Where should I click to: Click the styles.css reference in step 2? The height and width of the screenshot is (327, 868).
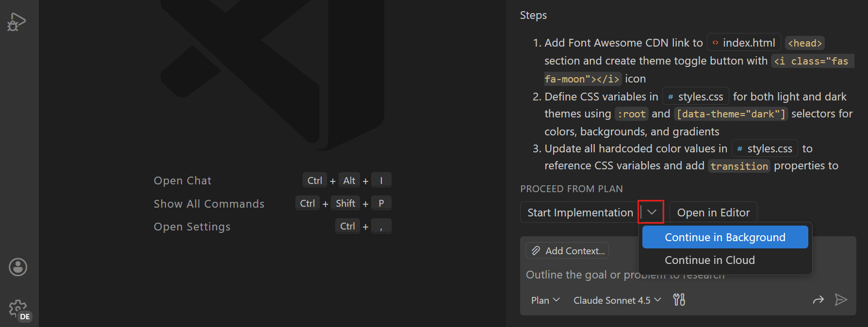[695, 96]
